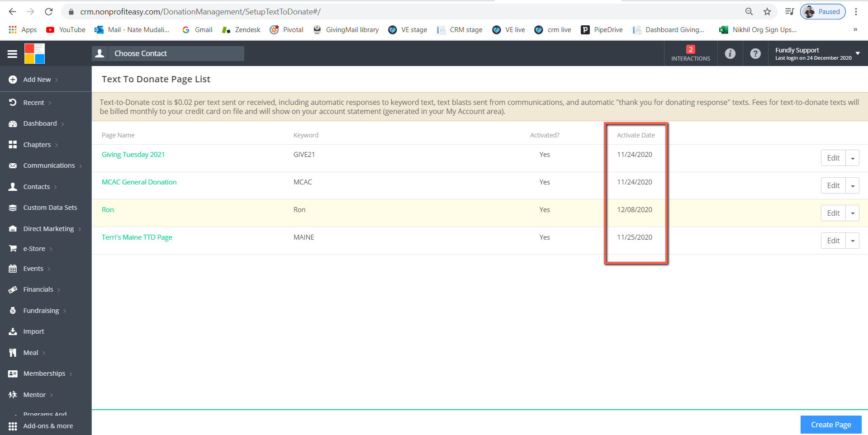Click Edit button for Ron page
This screenshot has height=435, width=868.
833,213
